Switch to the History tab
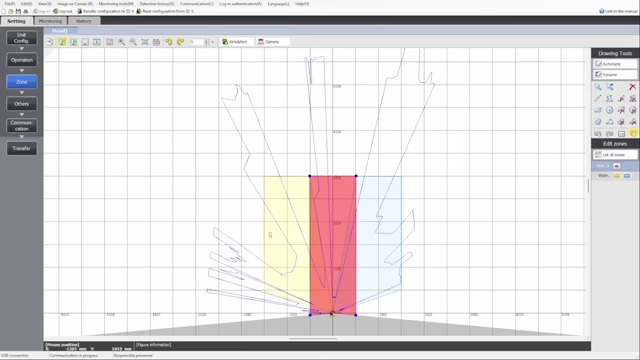640x360 pixels. tap(84, 21)
